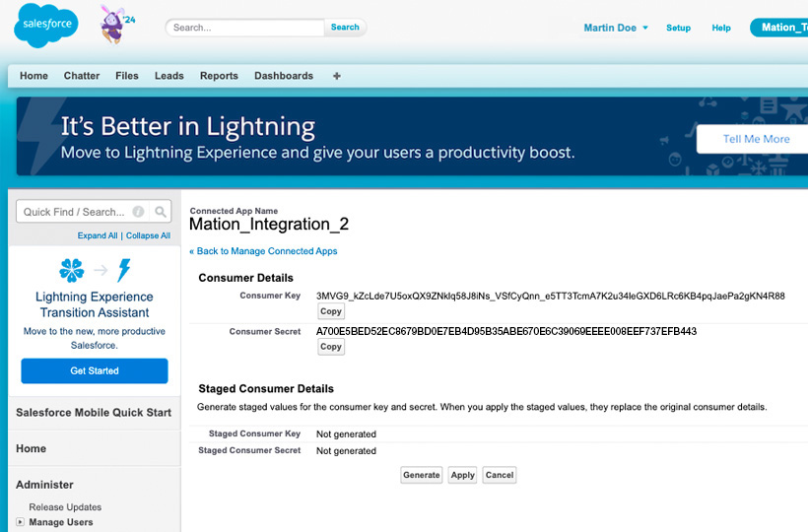808x532 pixels.
Task: Click the Staged Consumer Secret 'Not generated' value
Action: pos(346,450)
